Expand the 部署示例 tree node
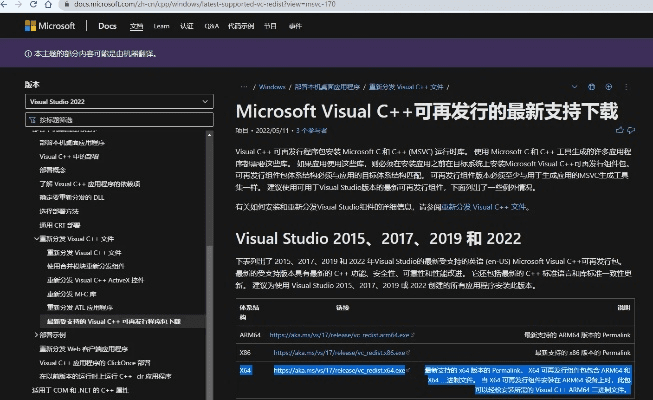This screenshot has height=400, width=653. click(36, 335)
